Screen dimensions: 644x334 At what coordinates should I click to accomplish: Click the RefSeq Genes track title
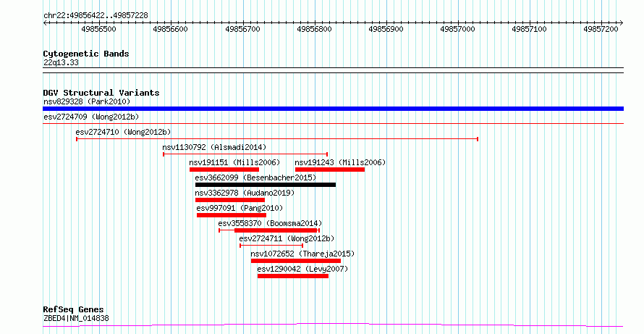[x=74, y=309]
